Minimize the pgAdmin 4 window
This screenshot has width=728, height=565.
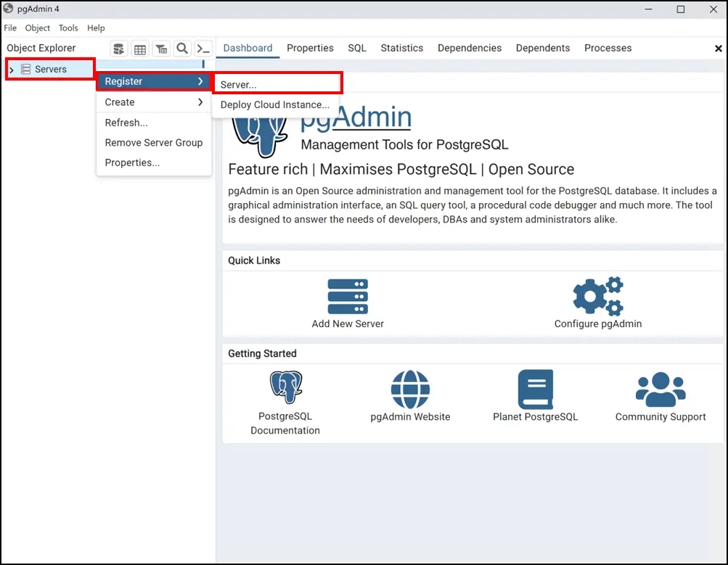pyautogui.click(x=649, y=9)
